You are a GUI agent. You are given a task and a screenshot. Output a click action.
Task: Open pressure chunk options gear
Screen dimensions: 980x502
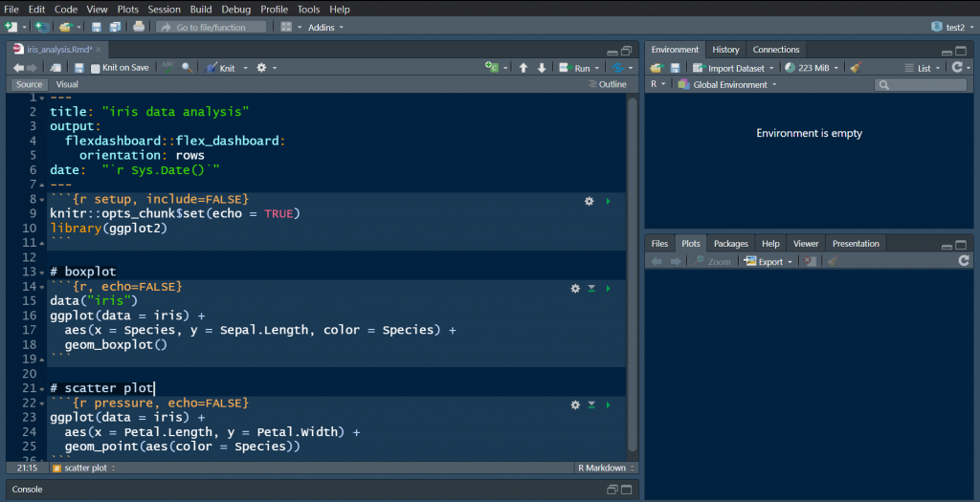pyautogui.click(x=575, y=404)
